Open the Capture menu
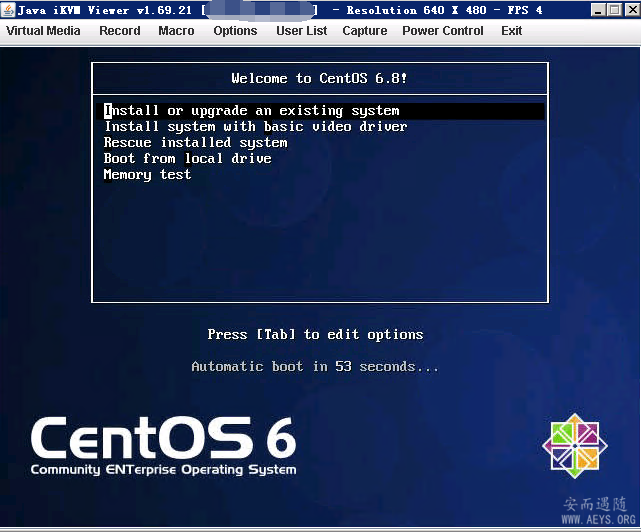 click(x=365, y=31)
